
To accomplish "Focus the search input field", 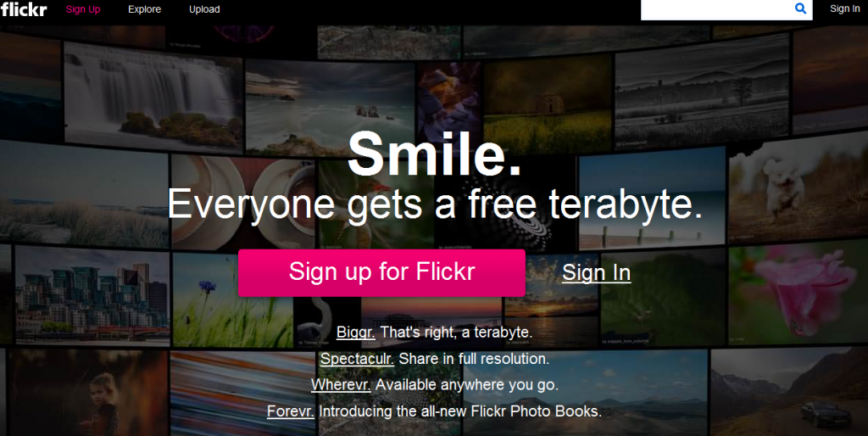I will (x=717, y=9).
